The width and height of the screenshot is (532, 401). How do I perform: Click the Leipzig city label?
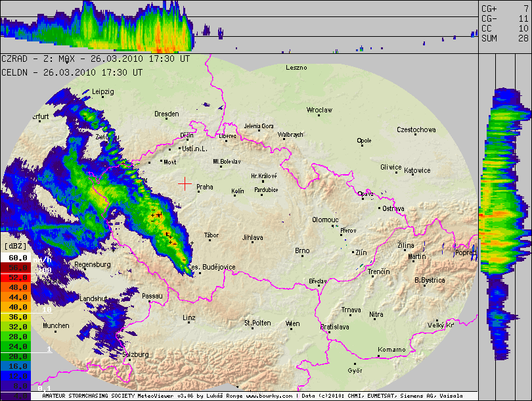click(x=103, y=91)
